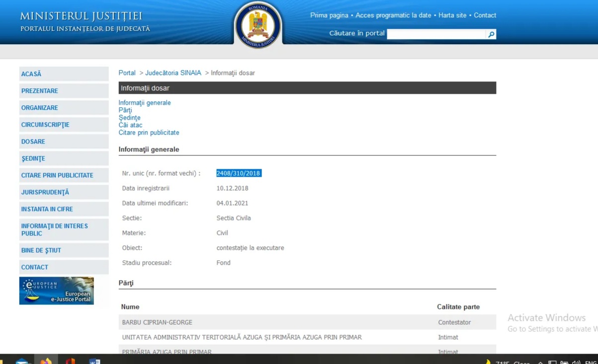Jump to 'Căi atac' section link
Viewport: 598px width, 364px height.
coord(130,125)
